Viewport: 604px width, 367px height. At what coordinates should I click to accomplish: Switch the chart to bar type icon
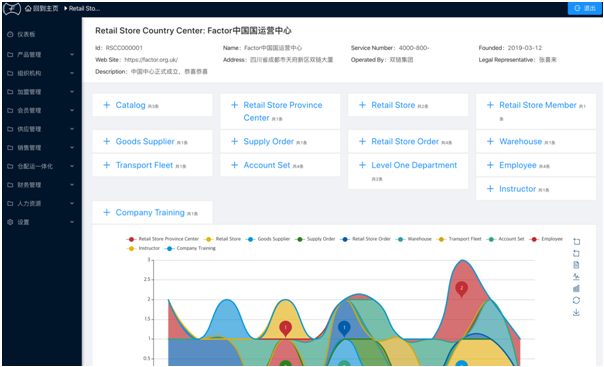576,288
